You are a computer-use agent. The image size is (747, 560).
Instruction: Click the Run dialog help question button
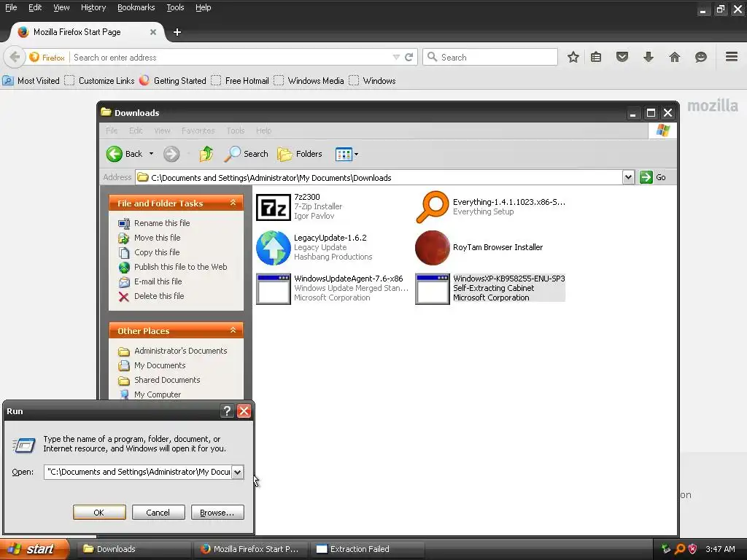click(x=228, y=411)
